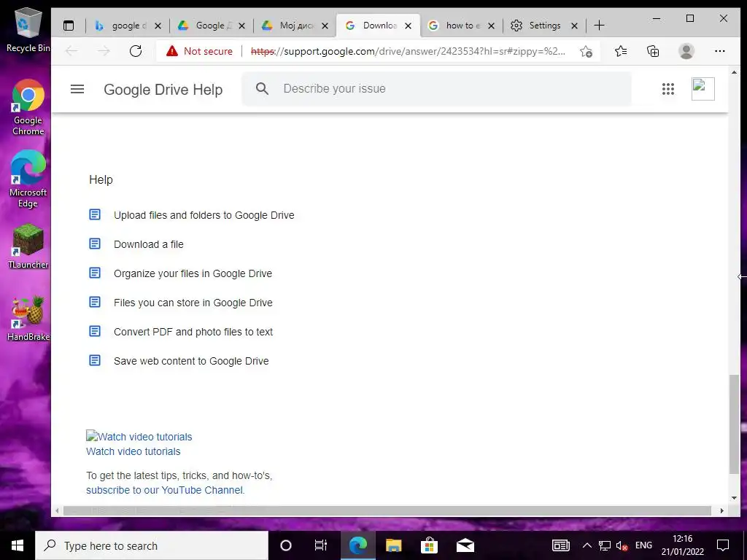Follow 'subscribe to our YouTube Channel' link
This screenshot has height=560, width=747.
click(166, 490)
